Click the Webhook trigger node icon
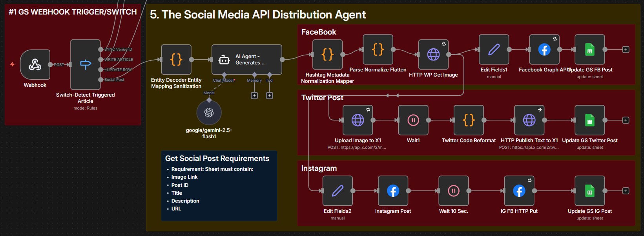This screenshot has width=644, height=236. (x=35, y=65)
